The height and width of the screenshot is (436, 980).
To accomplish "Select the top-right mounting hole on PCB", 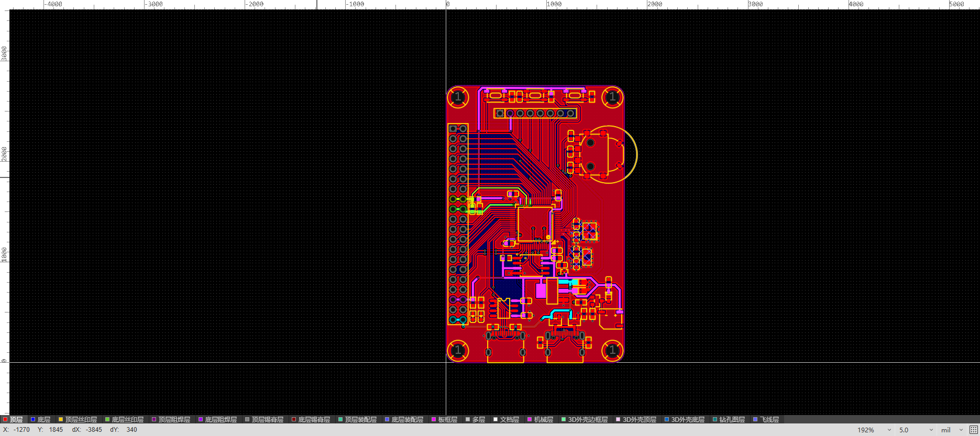I will click(612, 97).
